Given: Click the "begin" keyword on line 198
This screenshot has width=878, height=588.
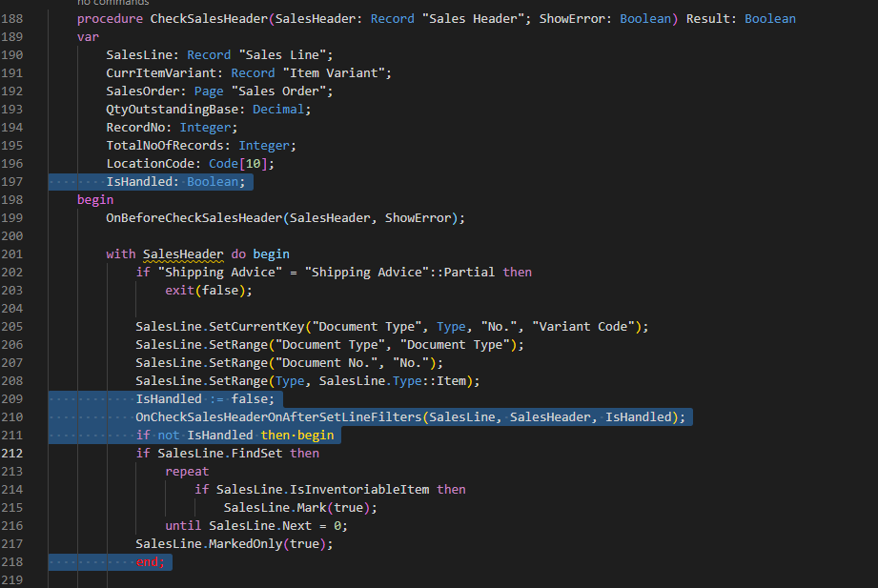Looking at the screenshot, I should click(94, 199).
